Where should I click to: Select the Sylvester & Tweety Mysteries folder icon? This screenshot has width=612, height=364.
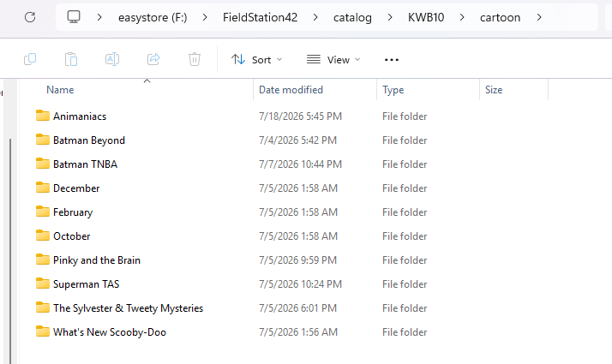[43, 307]
